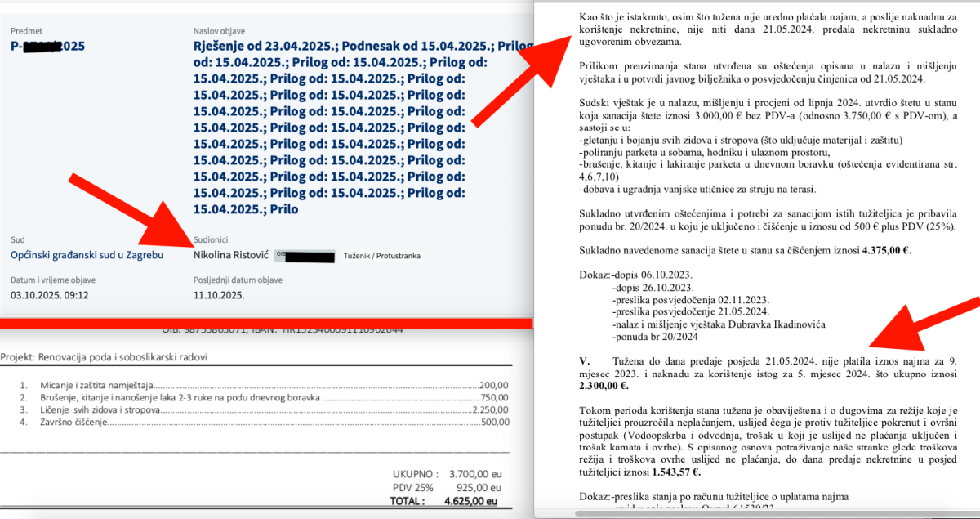Click the horizontal scrollbar under the legal document

click(735, 514)
